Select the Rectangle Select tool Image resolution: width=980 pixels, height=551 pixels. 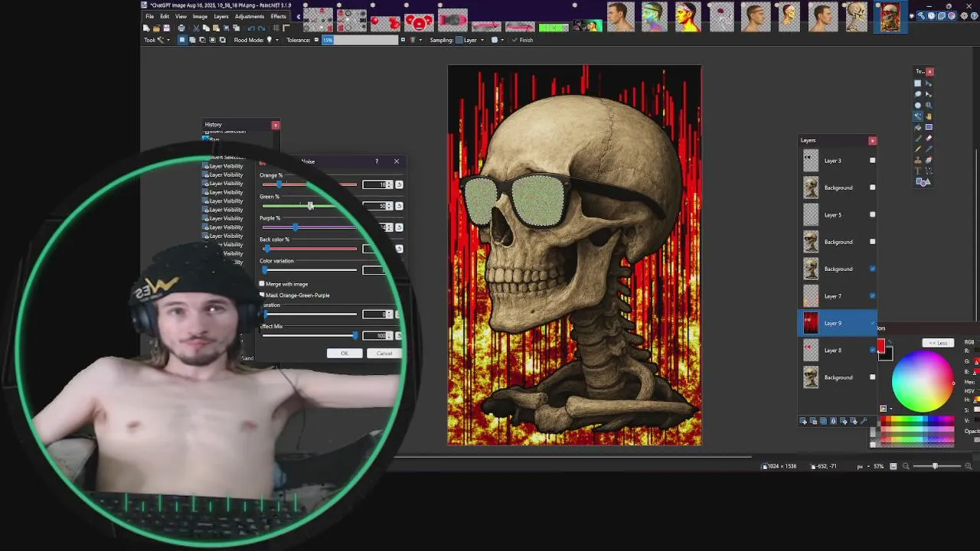[x=918, y=83]
